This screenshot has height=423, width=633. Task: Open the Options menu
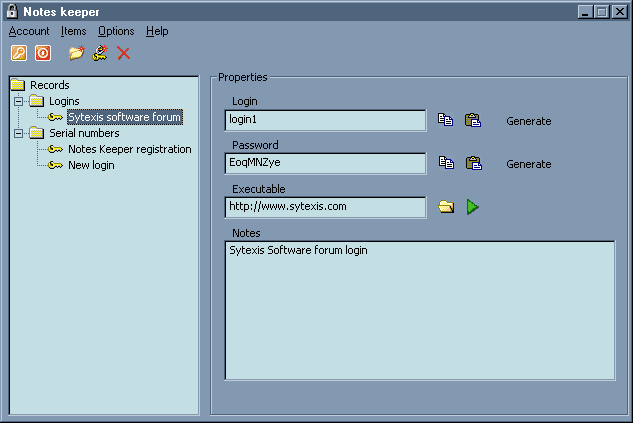click(116, 31)
